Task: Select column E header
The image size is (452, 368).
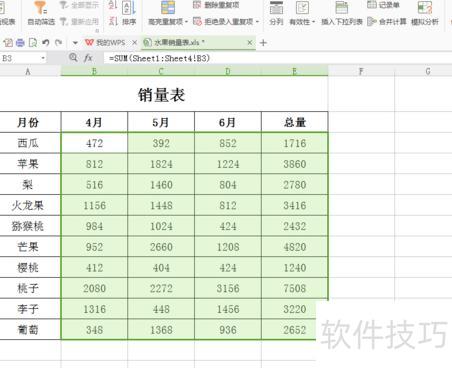Action: point(295,71)
